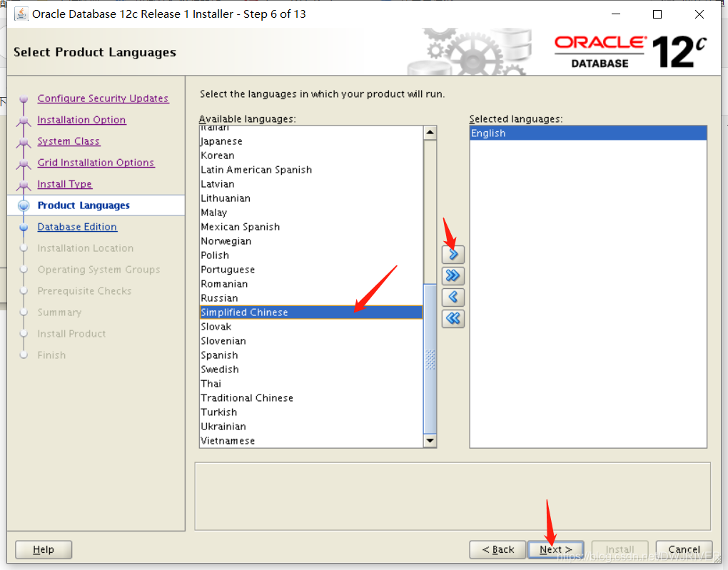Select Spanish in Available languages

tap(311, 355)
